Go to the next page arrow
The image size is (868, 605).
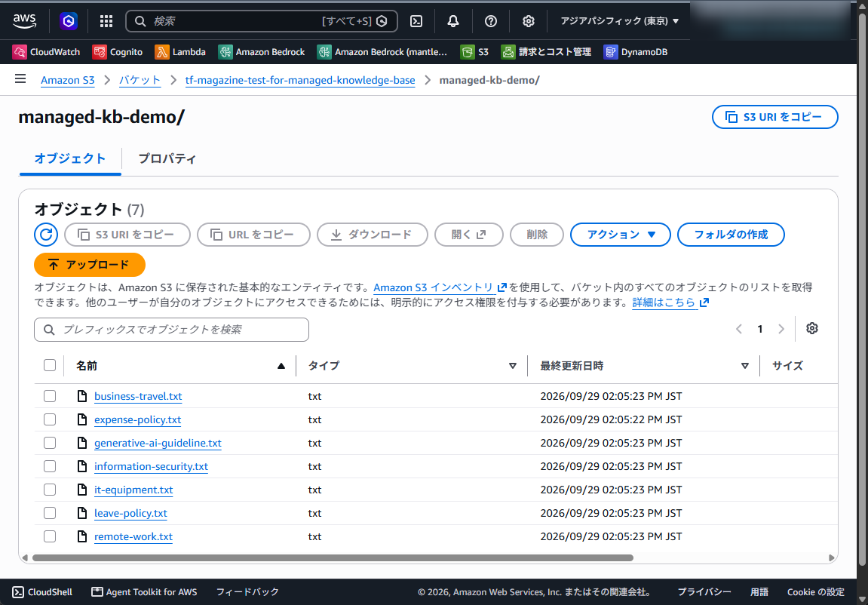(x=781, y=329)
